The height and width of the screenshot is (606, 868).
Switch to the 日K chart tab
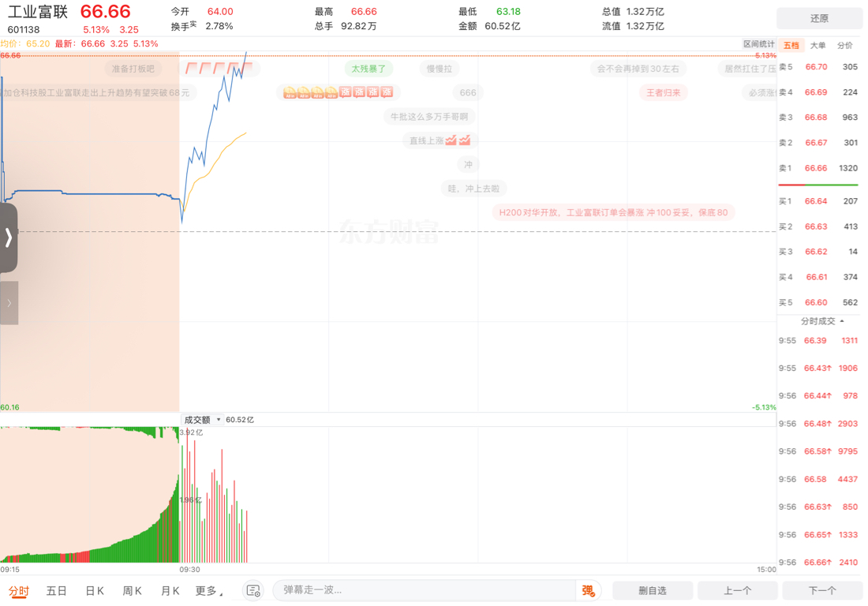94,591
